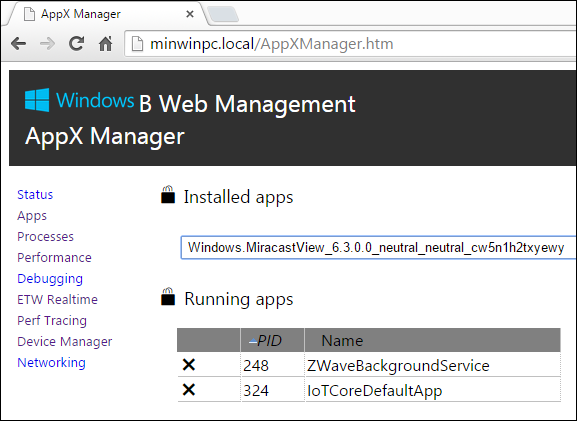Viewport: 577px width, 421px height.
Task: Go to browser home page icon
Action: tap(106, 44)
